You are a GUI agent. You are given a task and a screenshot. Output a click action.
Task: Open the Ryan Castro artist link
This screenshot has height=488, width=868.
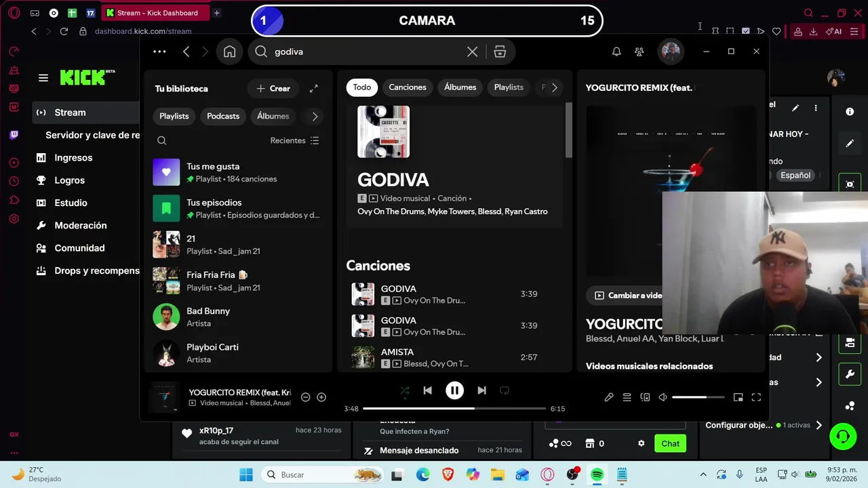point(526,211)
